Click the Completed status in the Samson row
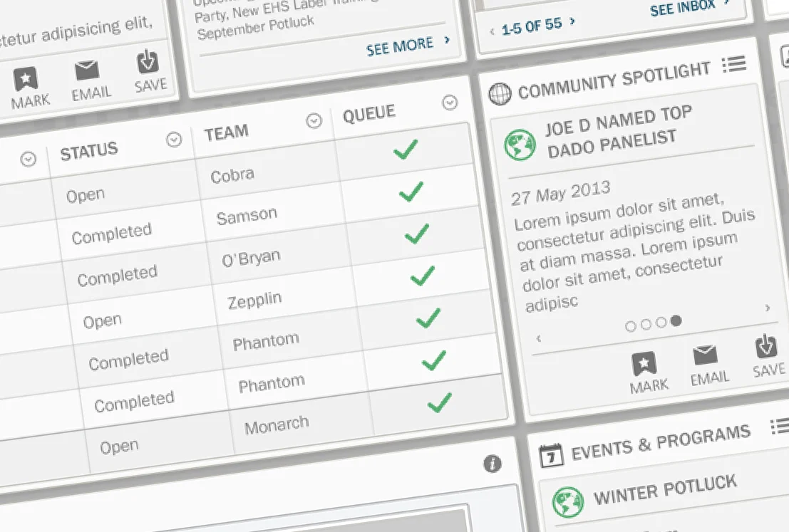Viewport: 789px width, 532px height. coord(111,234)
